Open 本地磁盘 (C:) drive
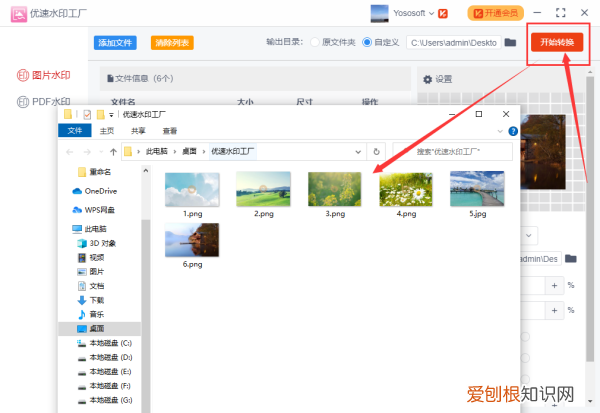 (x=104, y=343)
